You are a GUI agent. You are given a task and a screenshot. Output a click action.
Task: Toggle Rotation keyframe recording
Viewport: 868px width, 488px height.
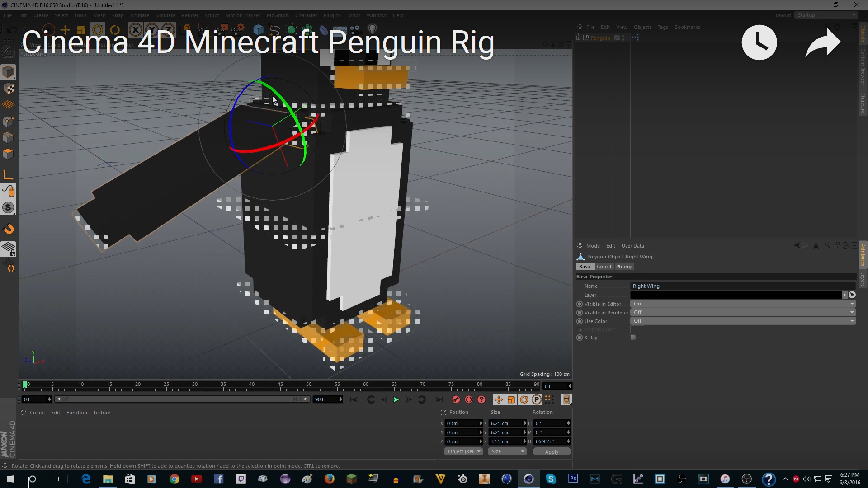pos(524,399)
